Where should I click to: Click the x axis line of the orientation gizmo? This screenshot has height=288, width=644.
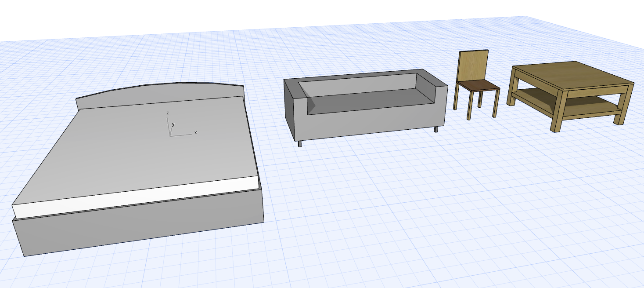point(181,135)
